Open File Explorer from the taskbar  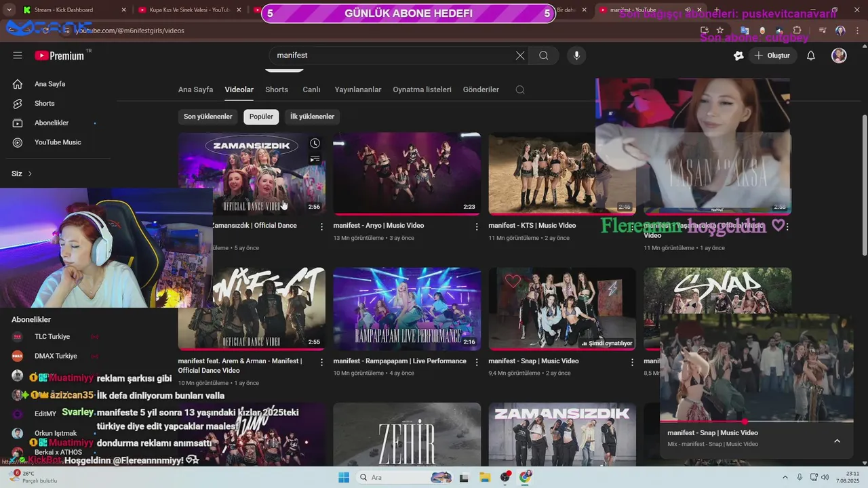coord(484,477)
